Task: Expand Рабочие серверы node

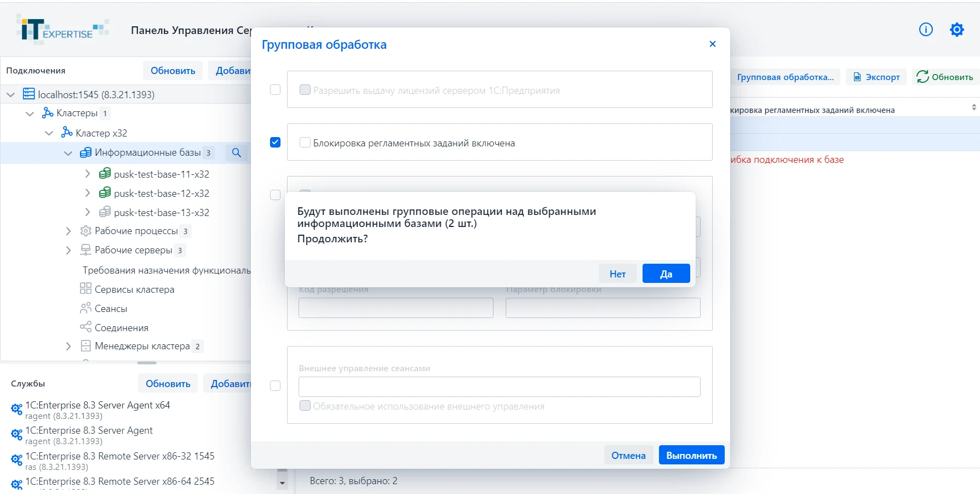Action: [x=68, y=250]
